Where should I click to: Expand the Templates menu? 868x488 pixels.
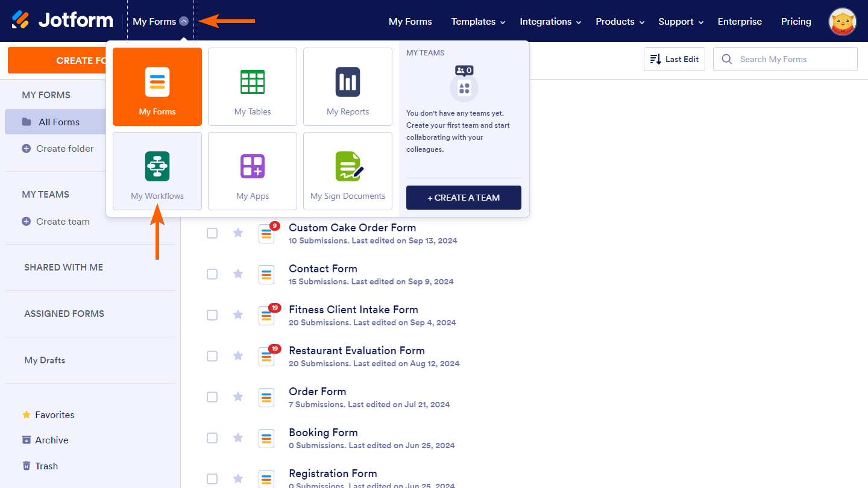point(479,22)
